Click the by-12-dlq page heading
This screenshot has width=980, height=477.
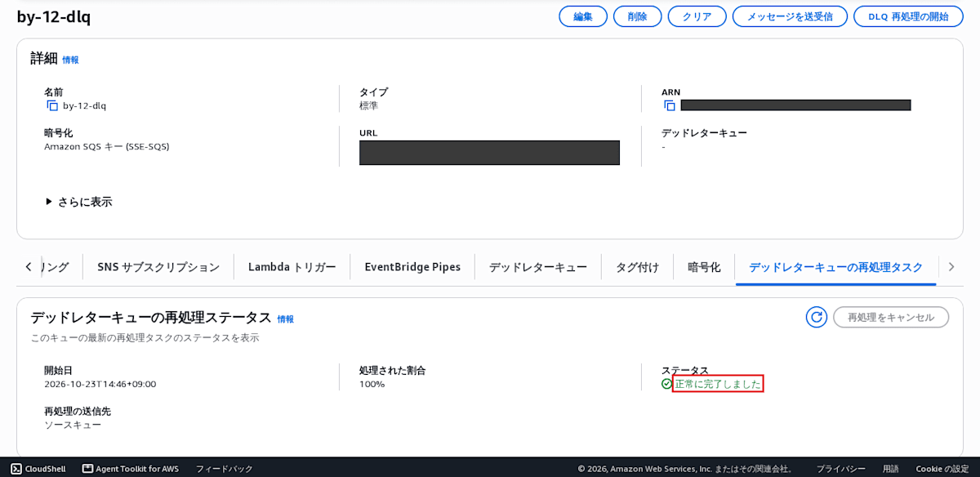pos(54,17)
